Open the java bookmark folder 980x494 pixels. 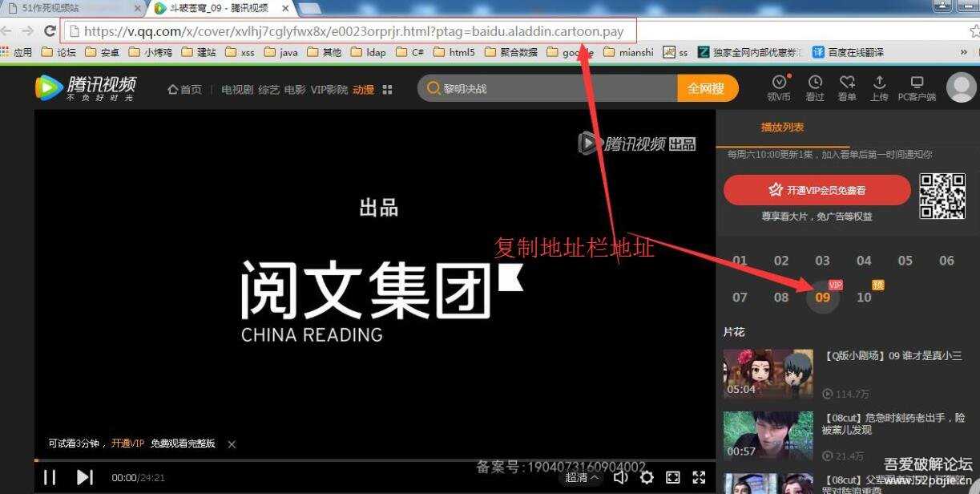pyautogui.click(x=281, y=52)
